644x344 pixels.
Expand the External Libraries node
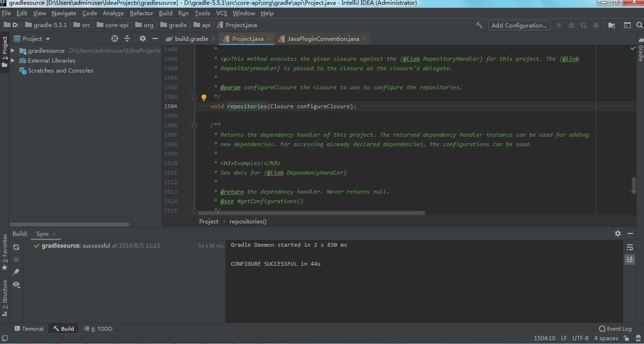(x=13, y=61)
